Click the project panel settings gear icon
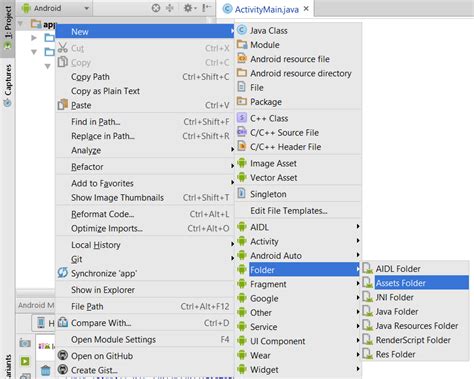The height and width of the screenshot is (379, 474). pyautogui.click(x=188, y=8)
